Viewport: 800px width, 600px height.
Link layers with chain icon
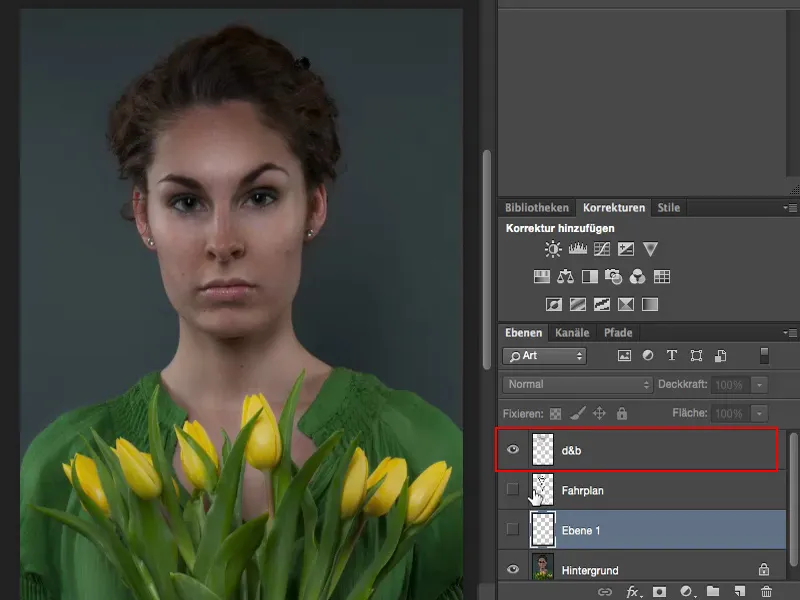[x=605, y=592]
